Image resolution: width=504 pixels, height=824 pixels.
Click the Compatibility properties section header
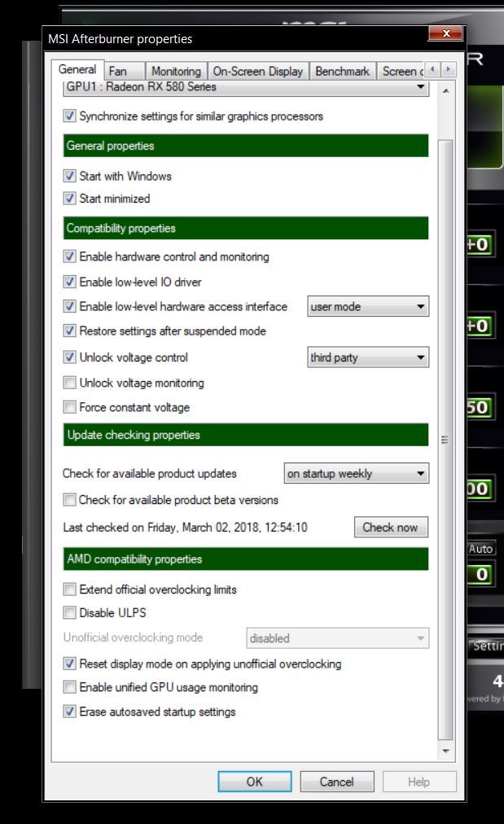[x=246, y=228]
